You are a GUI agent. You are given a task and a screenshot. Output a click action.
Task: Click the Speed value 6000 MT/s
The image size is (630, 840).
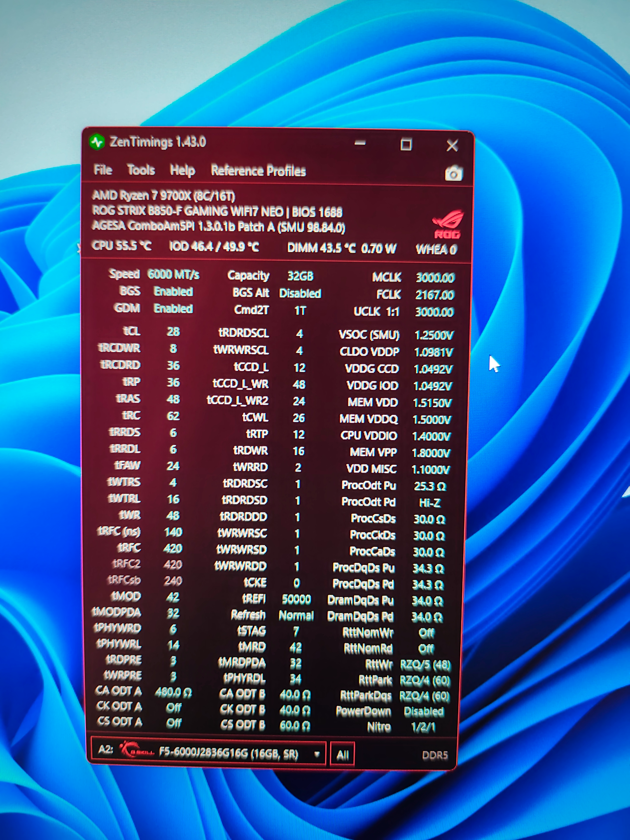[173, 275]
